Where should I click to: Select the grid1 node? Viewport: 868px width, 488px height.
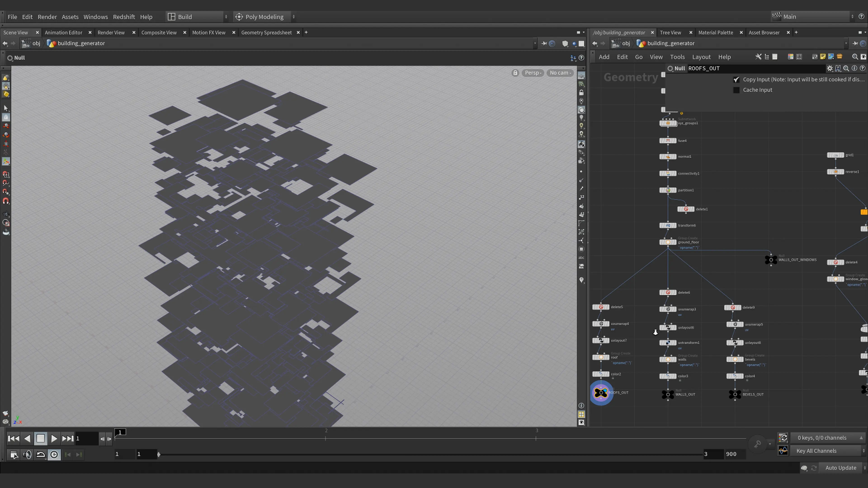point(836,155)
